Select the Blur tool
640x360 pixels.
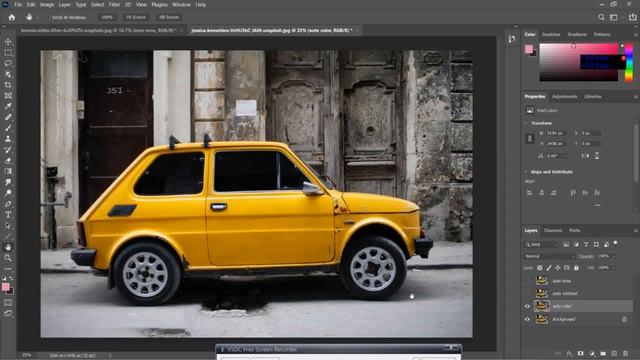pyautogui.click(x=8, y=182)
